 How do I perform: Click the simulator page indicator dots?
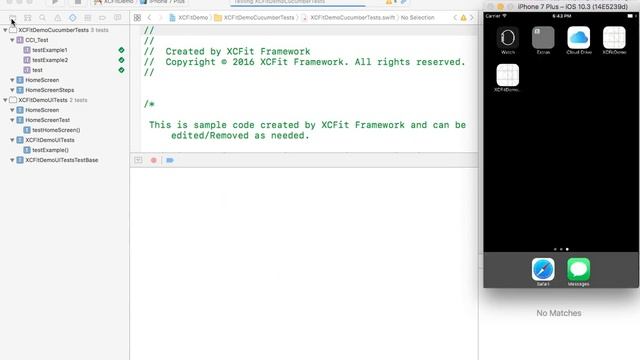[561, 249]
